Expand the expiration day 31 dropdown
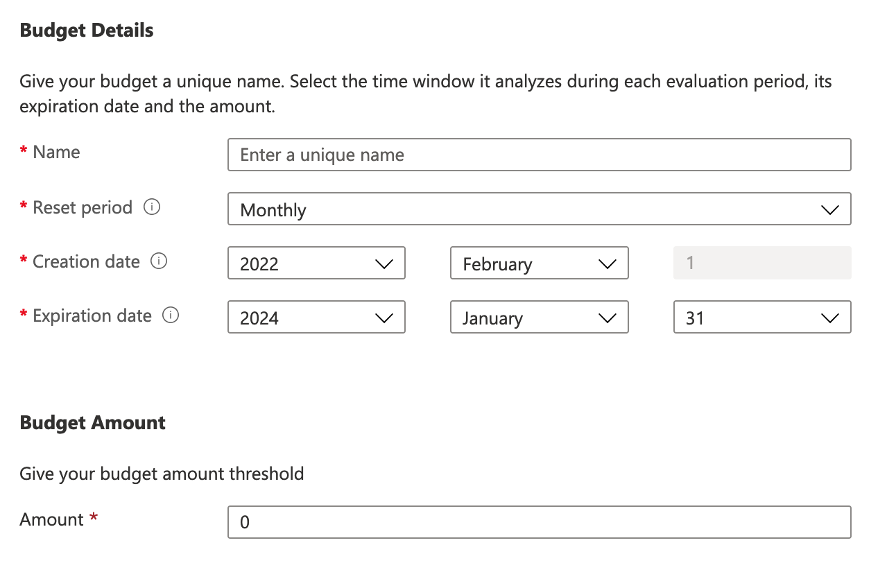 (x=761, y=318)
